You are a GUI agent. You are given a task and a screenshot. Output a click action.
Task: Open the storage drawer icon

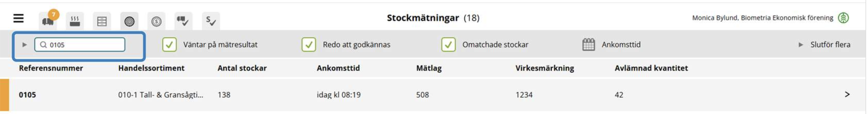tap(102, 21)
